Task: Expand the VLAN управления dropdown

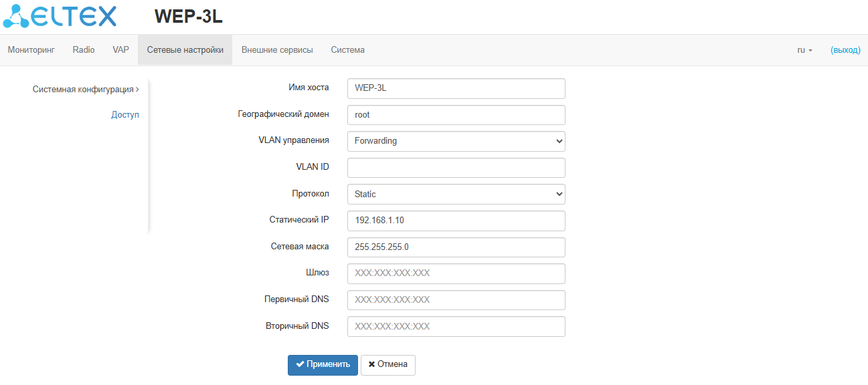Action: (456, 141)
